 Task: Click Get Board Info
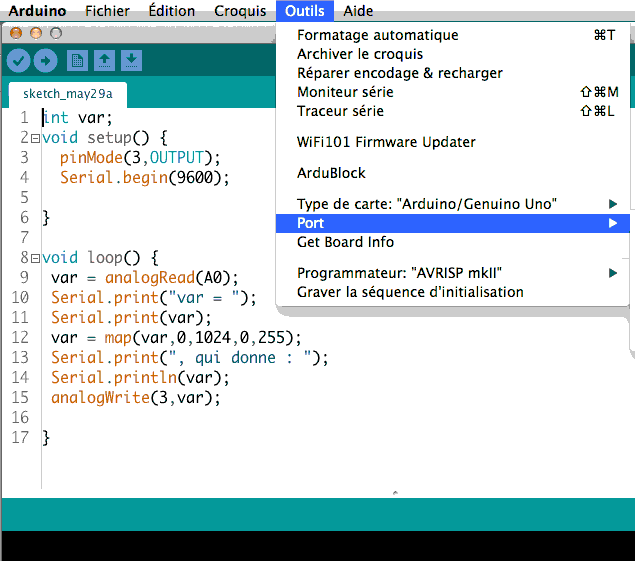pos(345,242)
